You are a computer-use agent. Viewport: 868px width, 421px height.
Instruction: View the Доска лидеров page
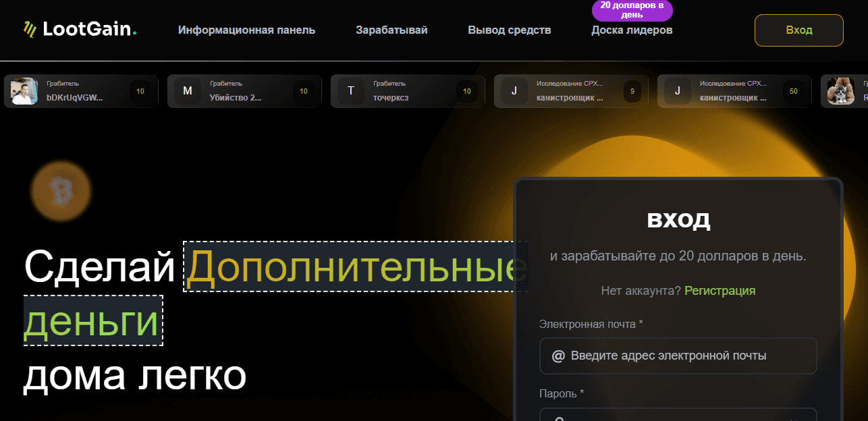click(631, 30)
